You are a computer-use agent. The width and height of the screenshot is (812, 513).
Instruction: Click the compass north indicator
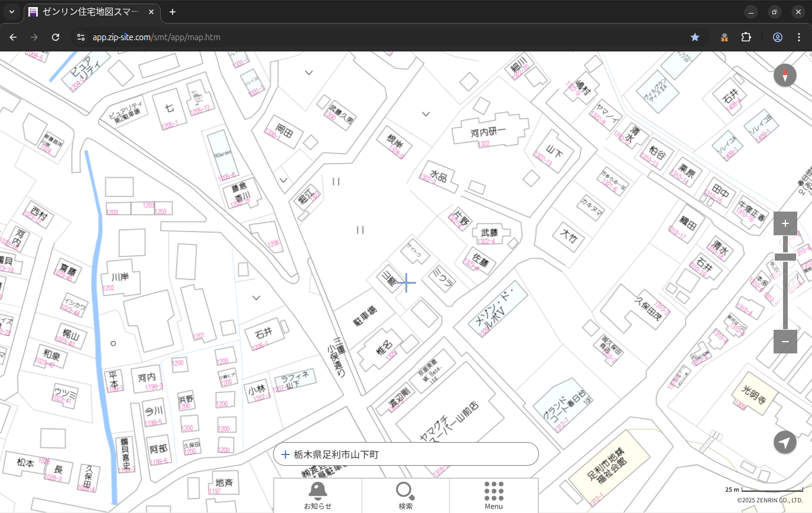[x=785, y=76]
